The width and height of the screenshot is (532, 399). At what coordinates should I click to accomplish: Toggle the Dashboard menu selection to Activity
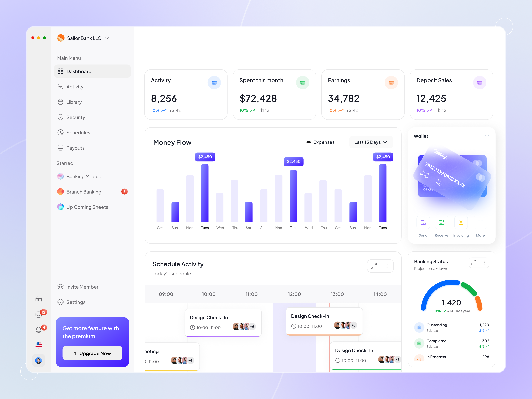(x=75, y=87)
